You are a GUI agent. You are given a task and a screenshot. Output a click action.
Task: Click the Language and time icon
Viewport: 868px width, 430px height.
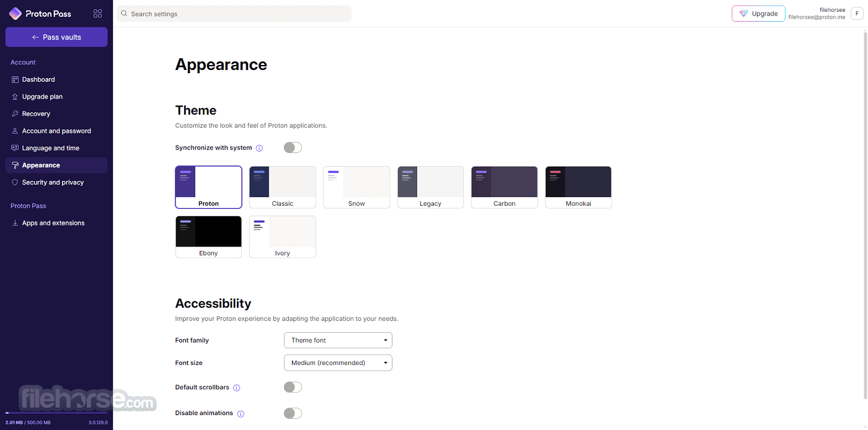click(15, 148)
